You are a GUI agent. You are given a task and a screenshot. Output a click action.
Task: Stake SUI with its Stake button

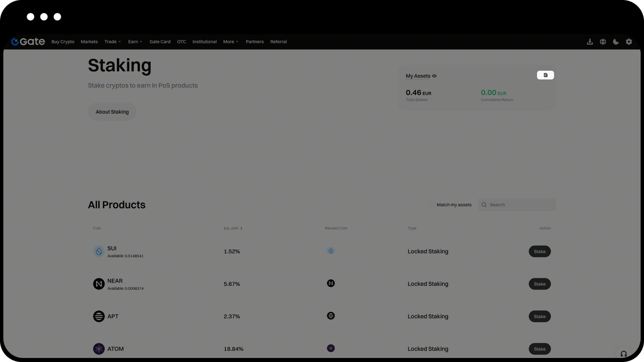click(x=540, y=251)
